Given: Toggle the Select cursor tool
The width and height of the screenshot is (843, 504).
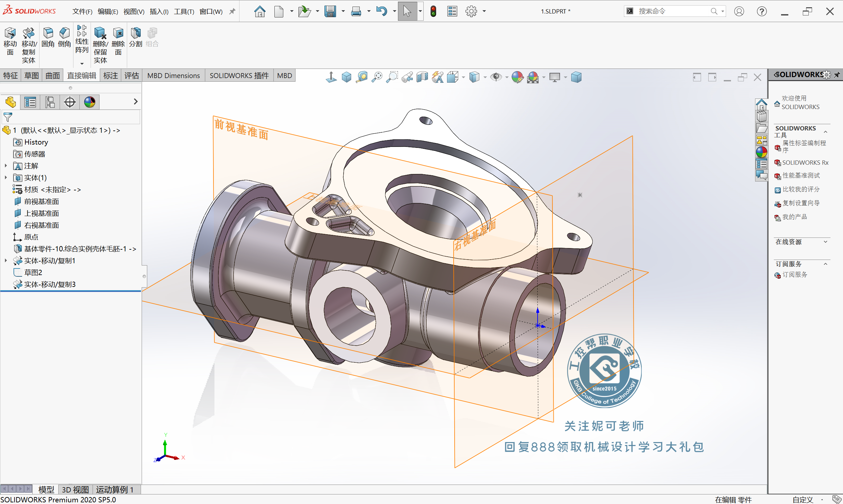Looking at the screenshot, I should point(407,11).
